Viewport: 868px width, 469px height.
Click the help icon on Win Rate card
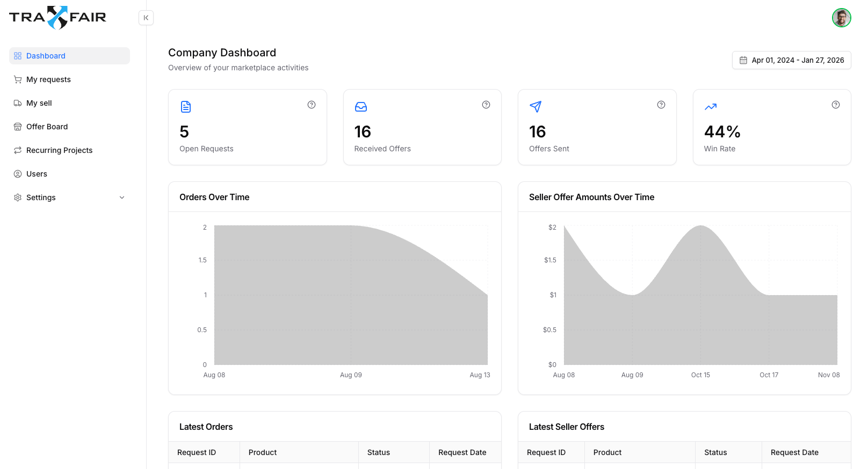pos(836,105)
